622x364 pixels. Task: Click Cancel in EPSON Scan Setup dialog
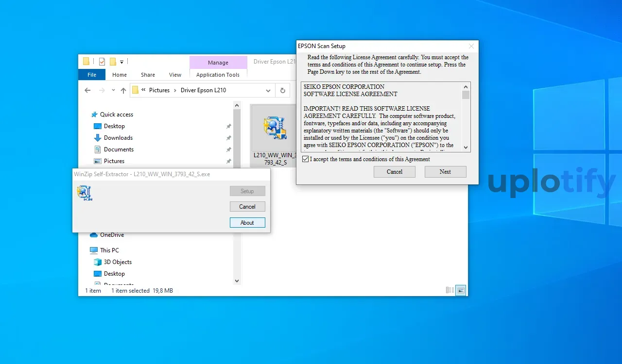[x=395, y=172]
